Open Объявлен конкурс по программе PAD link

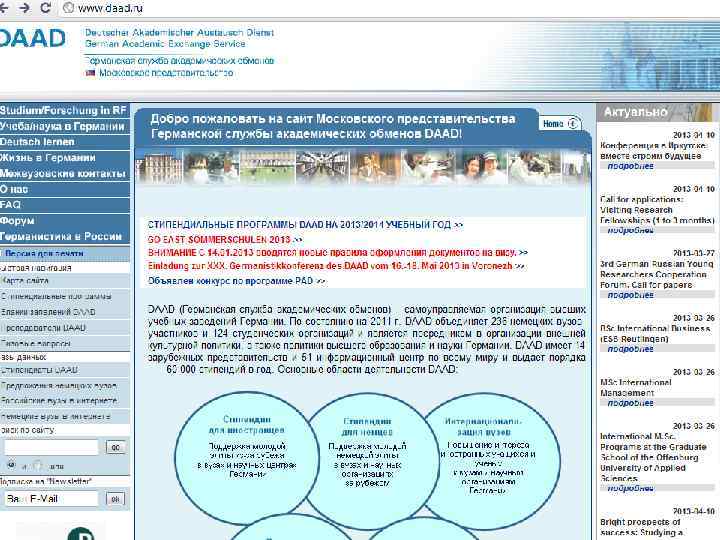[x=237, y=281]
